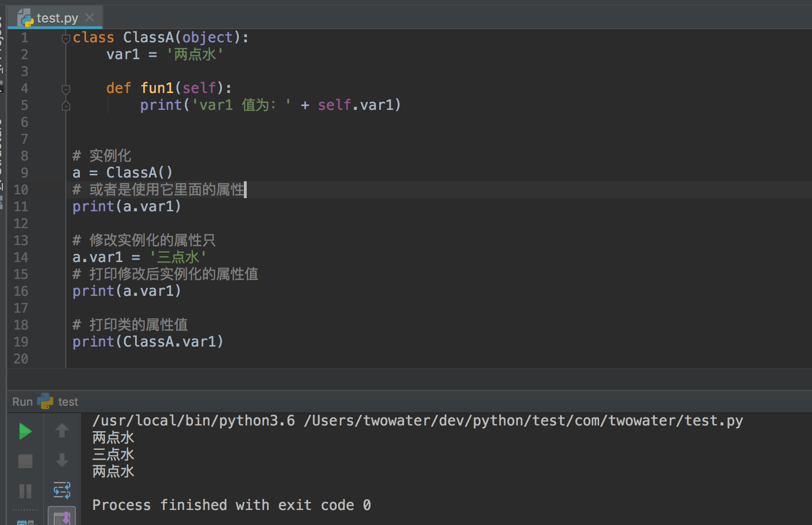This screenshot has height=525, width=812.
Task: Click the 'self' parameter in fun1
Action: [199, 88]
